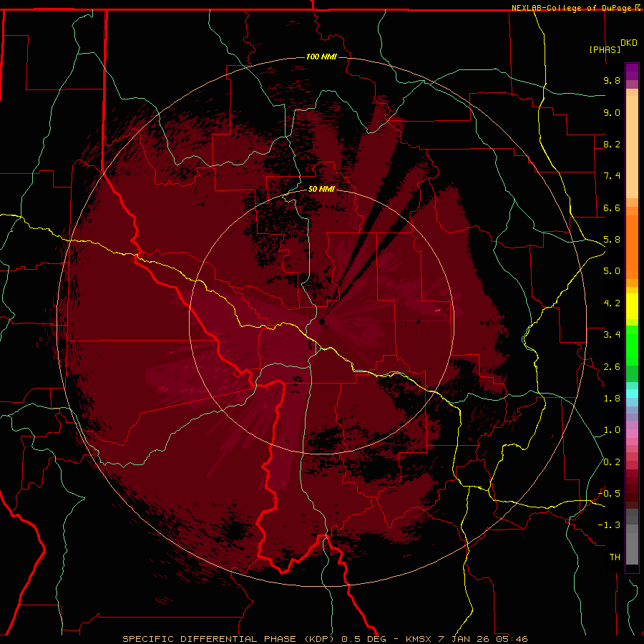
Task: Click the DKD label above the color scale
Action: tap(628, 43)
